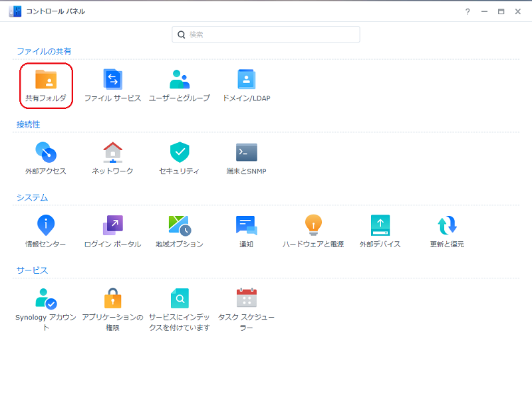Open the 地域オプション icon
Screen dimensions: 532x400
click(180, 225)
